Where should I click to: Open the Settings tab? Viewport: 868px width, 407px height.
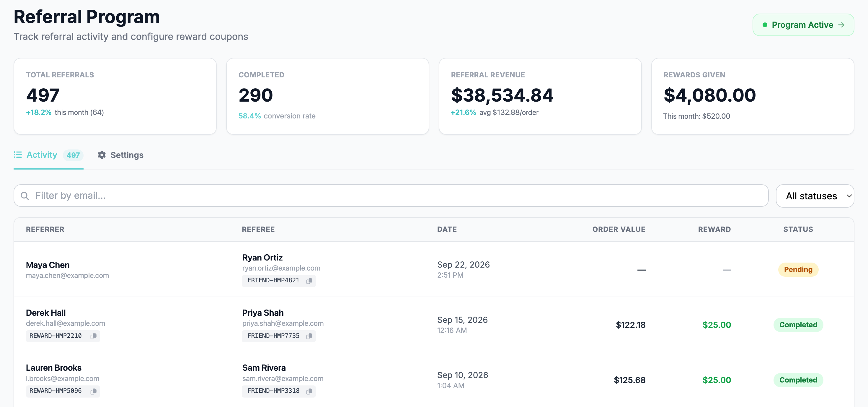click(x=120, y=155)
